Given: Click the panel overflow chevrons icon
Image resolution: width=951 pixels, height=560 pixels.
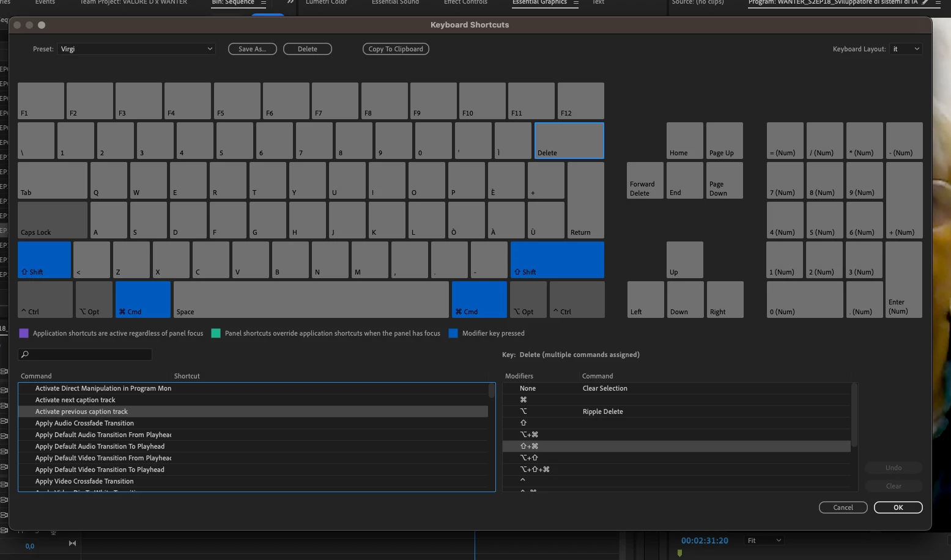Looking at the screenshot, I should 290,2.
